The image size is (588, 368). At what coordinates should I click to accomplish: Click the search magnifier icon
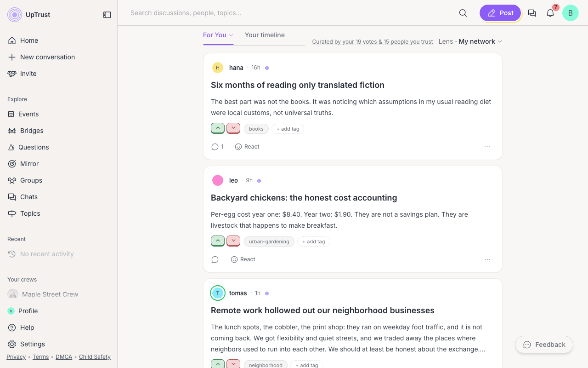pyautogui.click(x=463, y=13)
